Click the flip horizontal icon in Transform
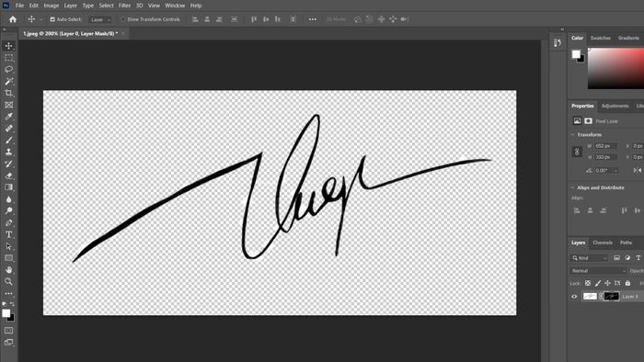This screenshot has height=362, width=644. click(637, 170)
